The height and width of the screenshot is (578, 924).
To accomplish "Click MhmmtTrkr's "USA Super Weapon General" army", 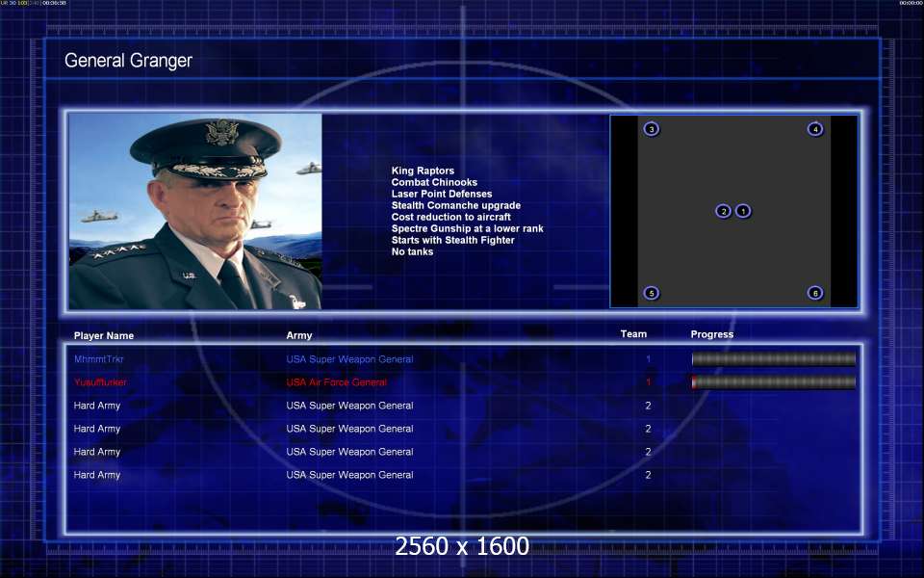I will click(x=349, y=359).
